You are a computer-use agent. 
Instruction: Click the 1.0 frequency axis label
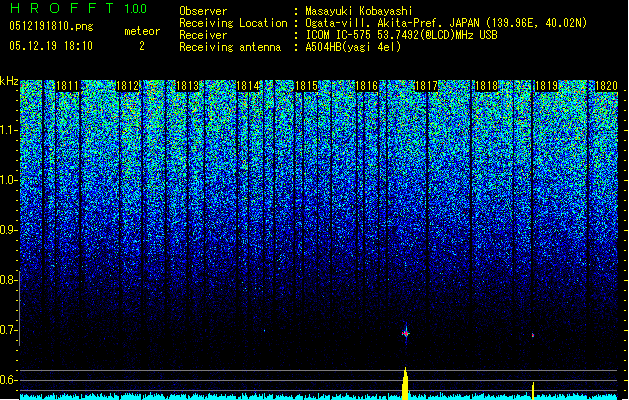click(8, 180)
